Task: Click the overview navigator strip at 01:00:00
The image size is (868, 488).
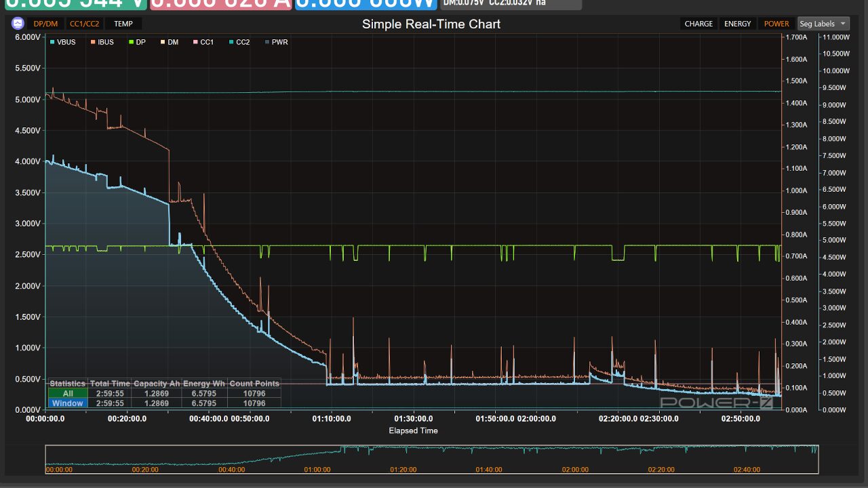Action: pos(317,459)
